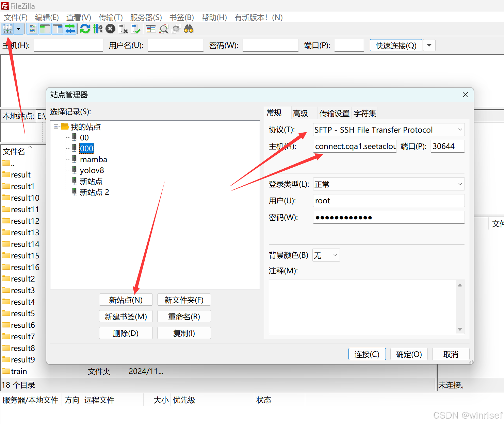Click the green refresh file lists icon
504x424 pixels.
(x=85, y=29)
